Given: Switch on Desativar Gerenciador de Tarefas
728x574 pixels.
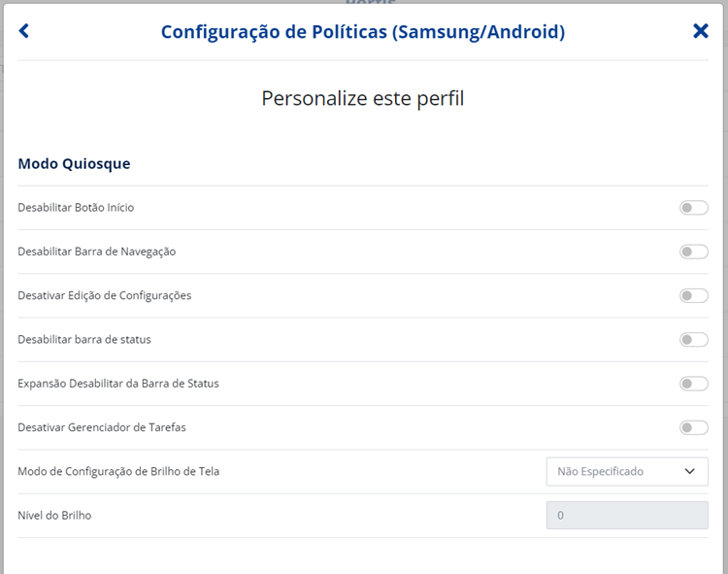Looking at the screenshot, I should pos(694,427).
